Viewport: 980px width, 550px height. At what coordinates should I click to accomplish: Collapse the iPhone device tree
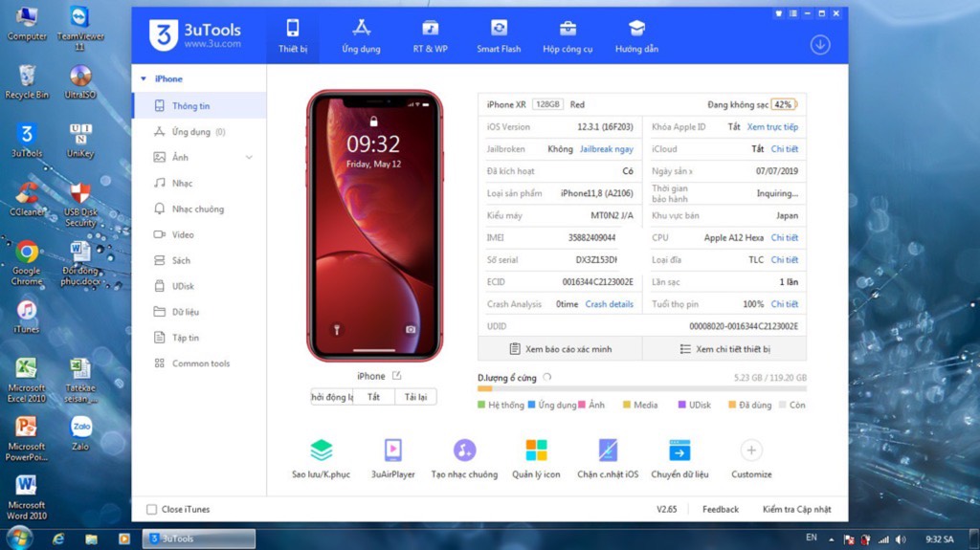click(x=144, y=79)
